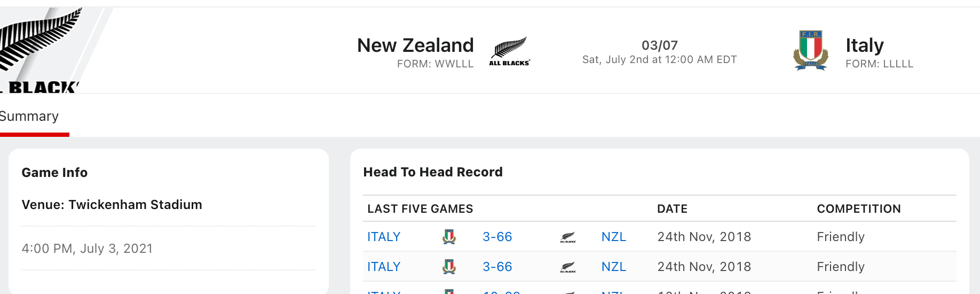This screenshot has width=980, height=294.
Task: Click the Venue: Twickenham Stadium text
Action: (112, 205)
